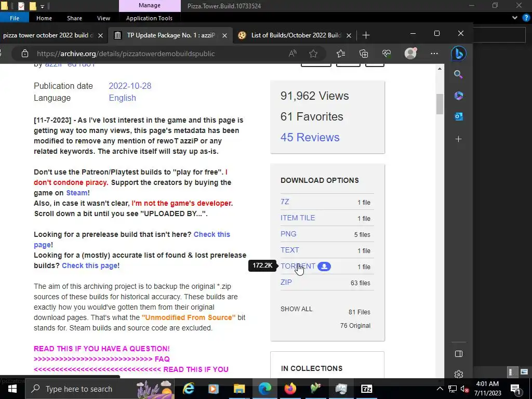Expand the File Explorer ribbon chevron
The image size is (532, 399).
[x=515, y=18]
